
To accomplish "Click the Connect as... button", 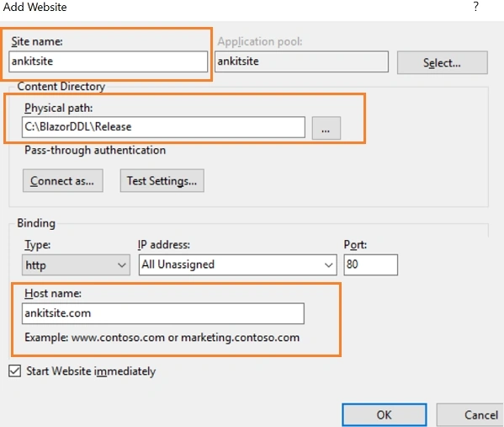I will coord(62,181).
